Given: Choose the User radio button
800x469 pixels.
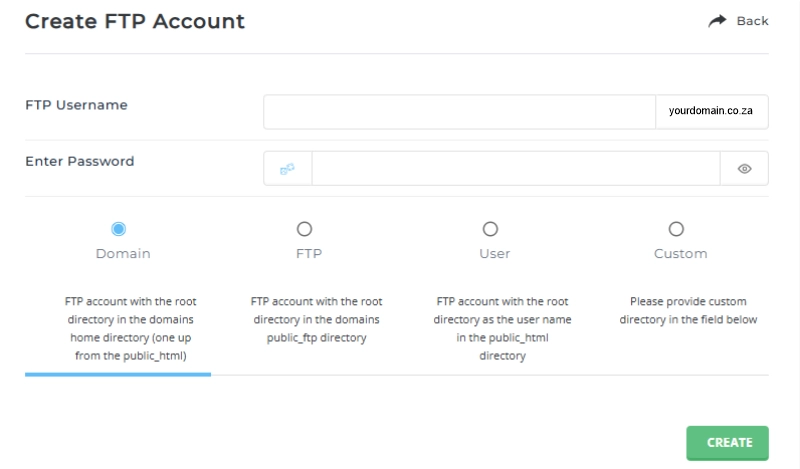Looking at the screenshot, I should (490, 229).
